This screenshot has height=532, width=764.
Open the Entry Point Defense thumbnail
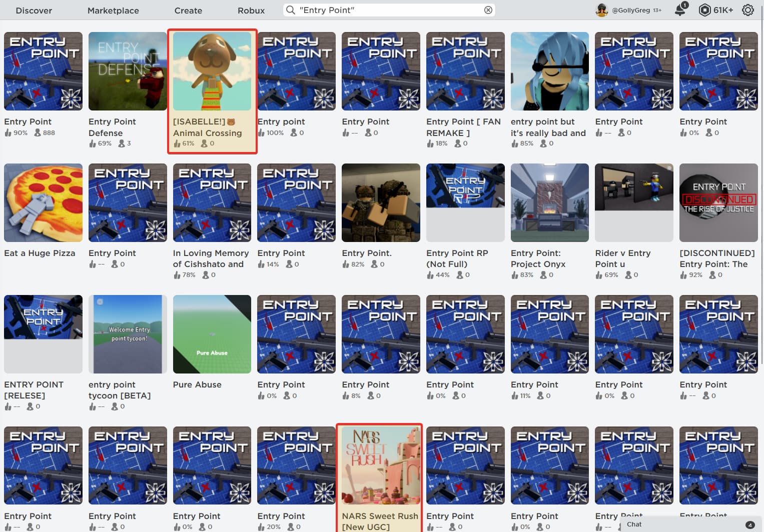[128, 71]
